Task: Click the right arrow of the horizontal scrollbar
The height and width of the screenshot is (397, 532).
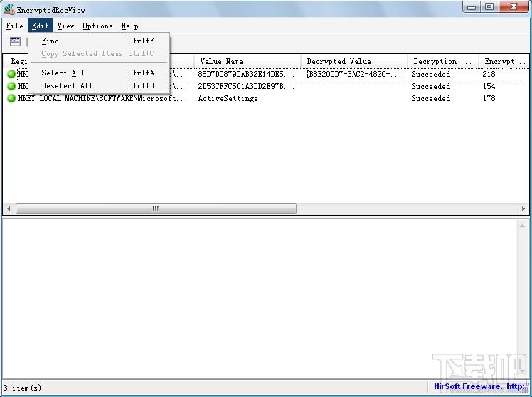Action: (x=523, y=208)
